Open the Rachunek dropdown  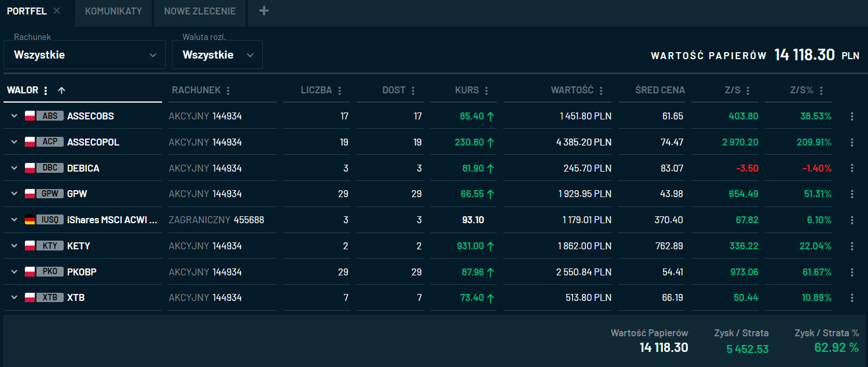pos(85,55)
